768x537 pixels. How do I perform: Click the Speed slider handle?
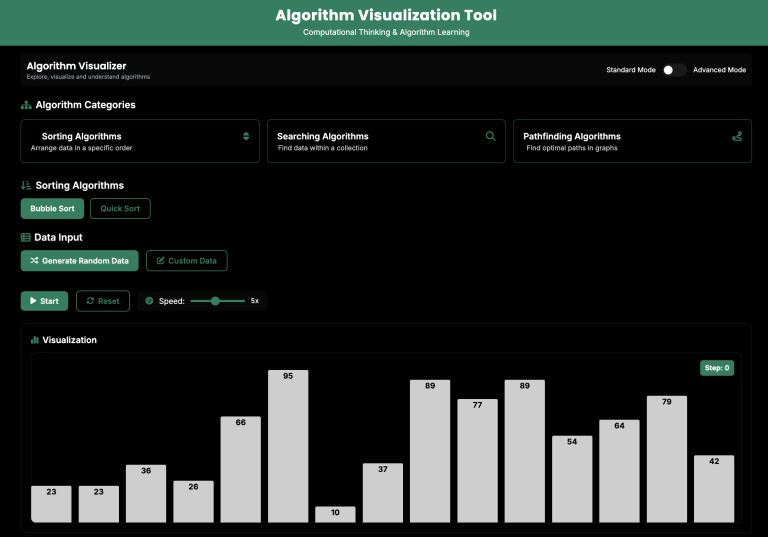(x=215, y=301)
